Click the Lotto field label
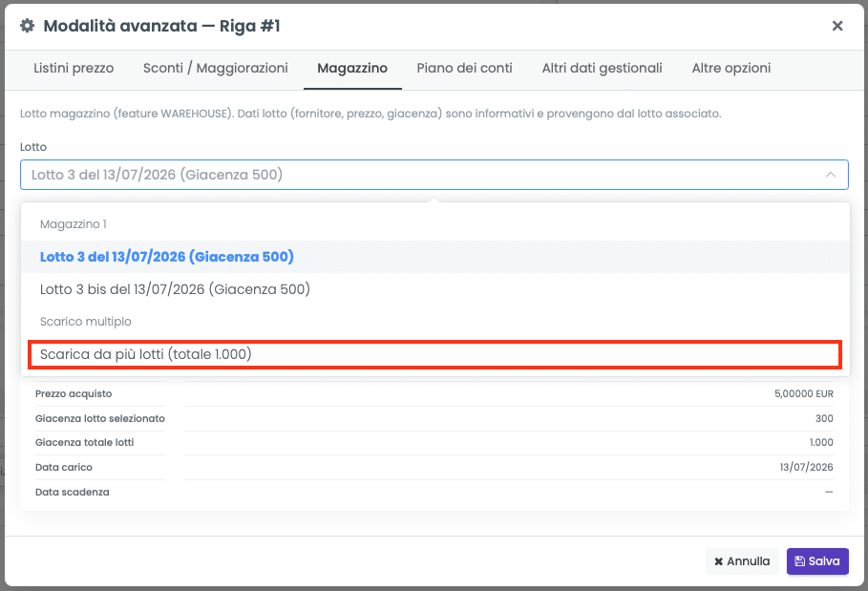The image size is (868, 591). point(33,147)
